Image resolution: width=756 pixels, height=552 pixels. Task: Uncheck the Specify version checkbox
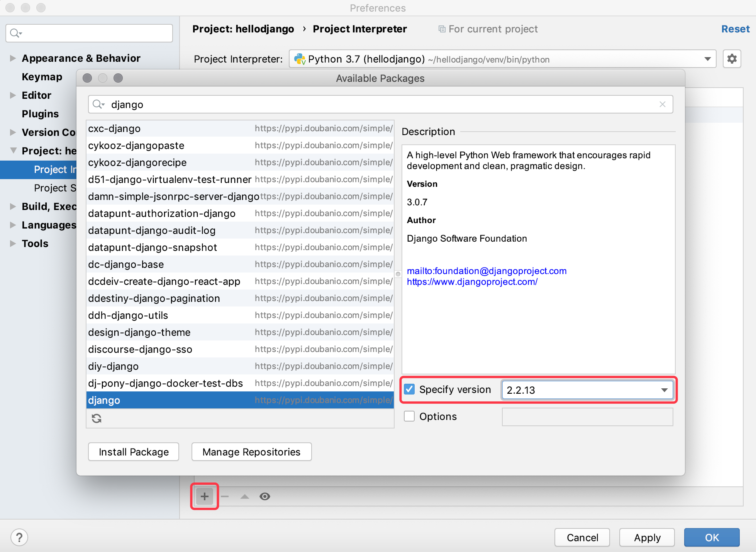point(409,389)
